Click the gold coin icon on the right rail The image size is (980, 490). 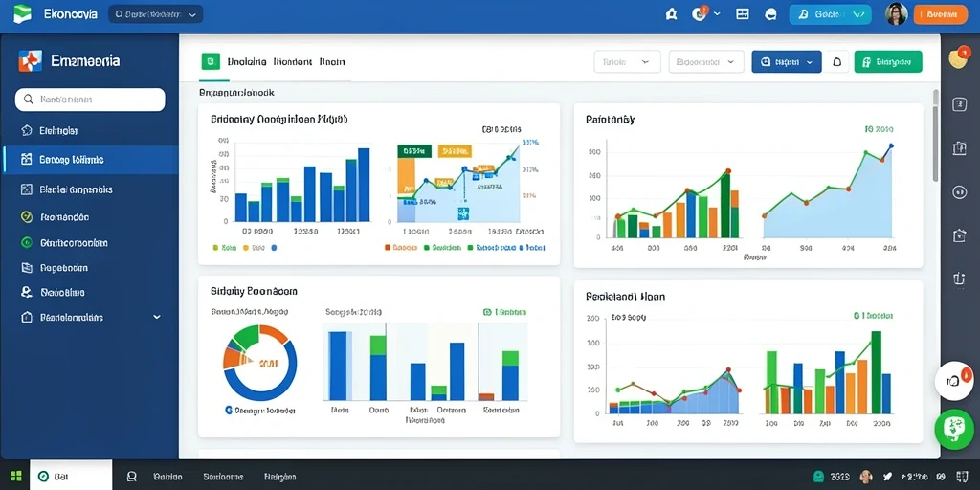click(x=957, y=56)
